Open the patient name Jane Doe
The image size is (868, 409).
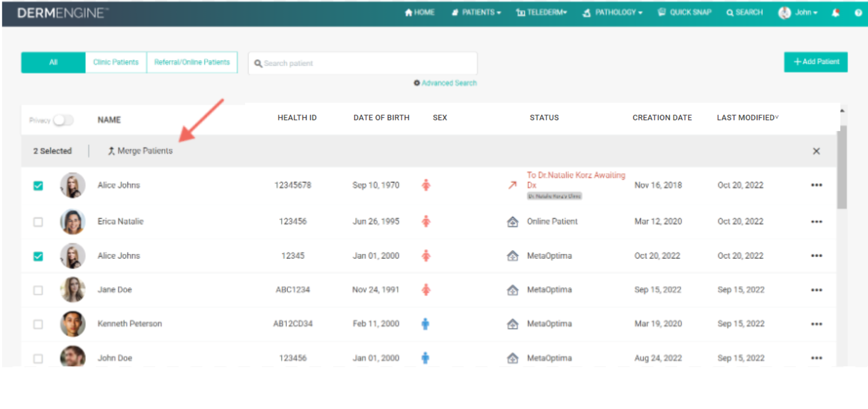click(115, 290)
